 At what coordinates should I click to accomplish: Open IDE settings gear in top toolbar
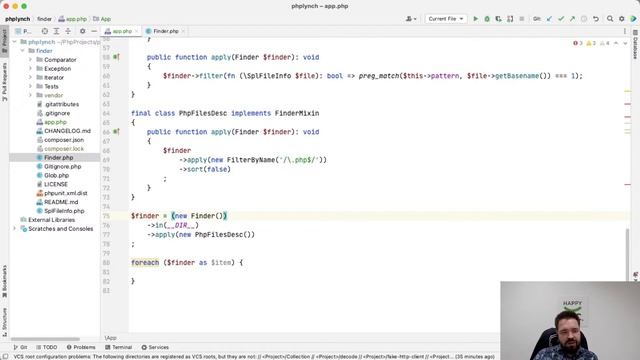(622, 19)
